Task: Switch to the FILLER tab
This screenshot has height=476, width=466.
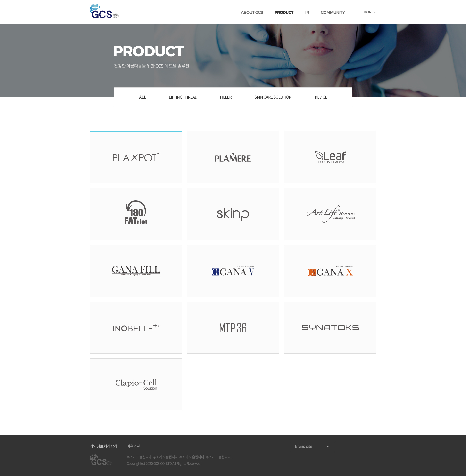Action: tap(226, 97)
